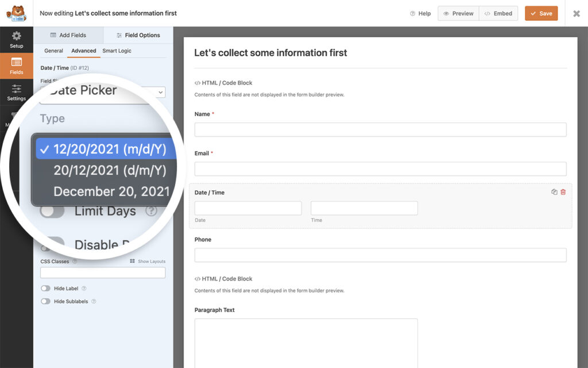
Task: Choose the 12/20/2021 (m/d/Y) date format
Action: tap(106, 149)
